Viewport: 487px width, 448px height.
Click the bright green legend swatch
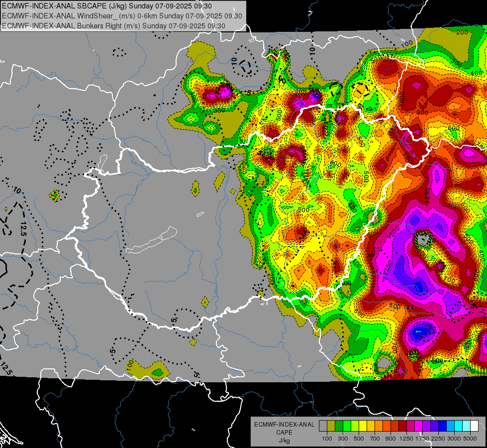pos(347,426)
